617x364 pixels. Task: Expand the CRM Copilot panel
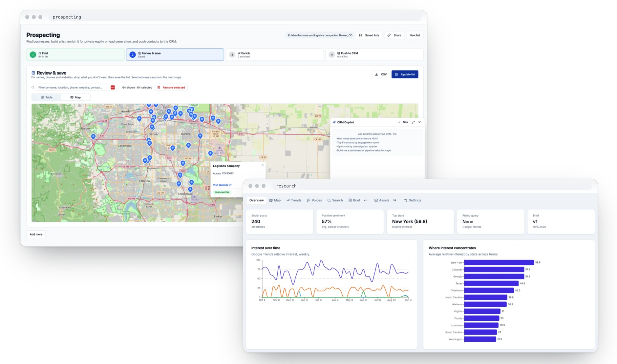click(x=413, y=122)
